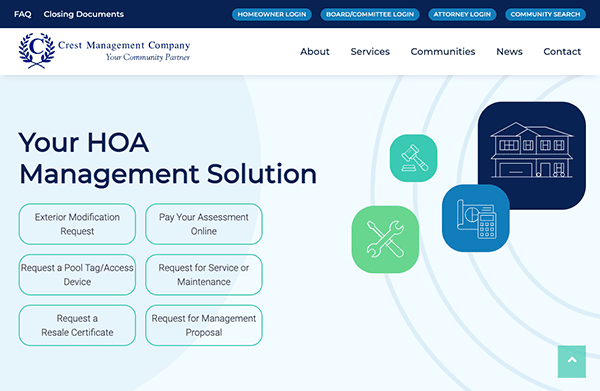
Task: Click the calculator and chart icon tile
Action: [476, 218]
